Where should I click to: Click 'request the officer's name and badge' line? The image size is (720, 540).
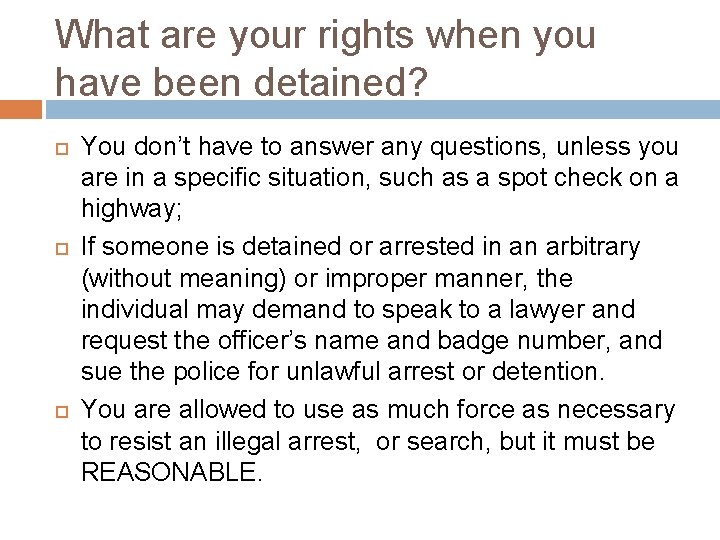point(371,341)
